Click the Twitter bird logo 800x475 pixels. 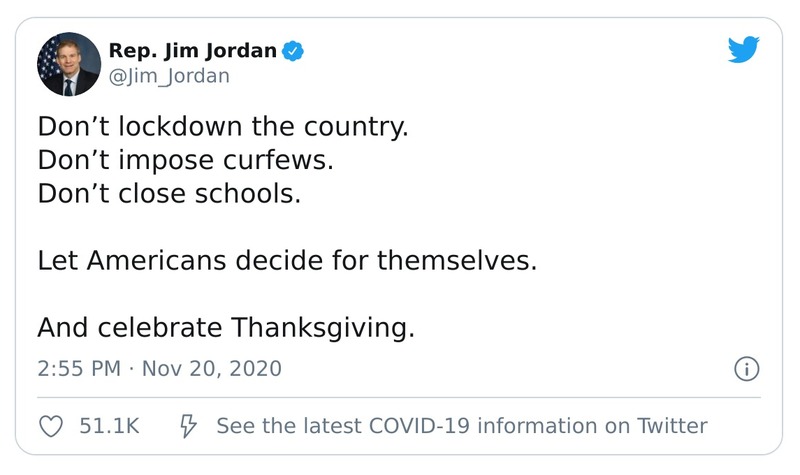[x=744, y=50]
